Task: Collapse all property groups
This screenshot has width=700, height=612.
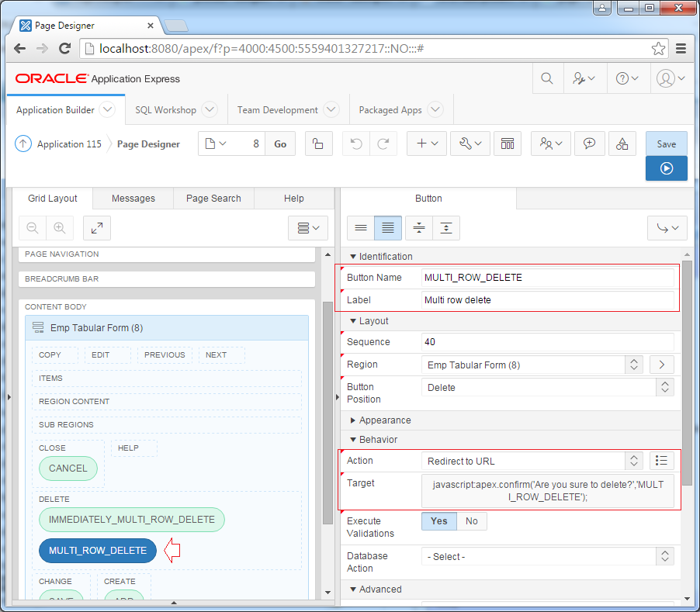Action: (x=419, y=228)
